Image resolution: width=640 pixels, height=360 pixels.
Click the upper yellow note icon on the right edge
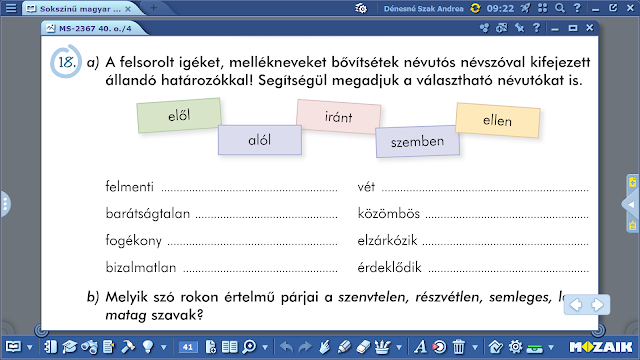(633, 182)
